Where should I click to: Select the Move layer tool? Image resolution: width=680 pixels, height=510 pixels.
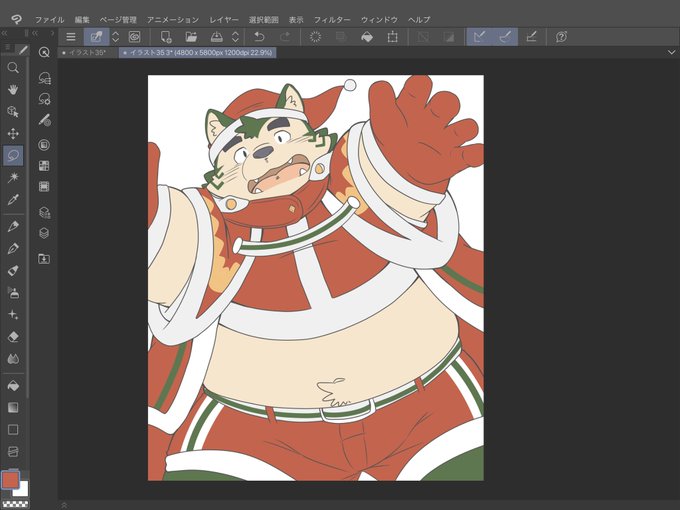(13, 134)
